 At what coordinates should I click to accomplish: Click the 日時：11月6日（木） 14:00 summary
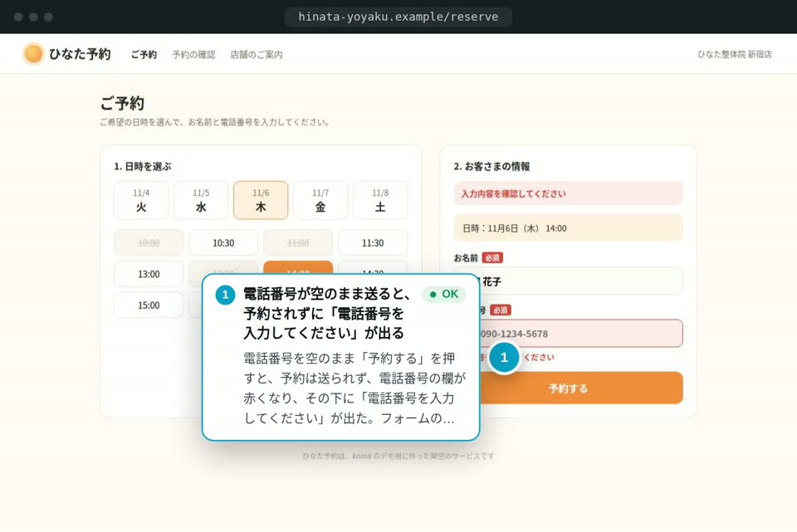[568, 228]
